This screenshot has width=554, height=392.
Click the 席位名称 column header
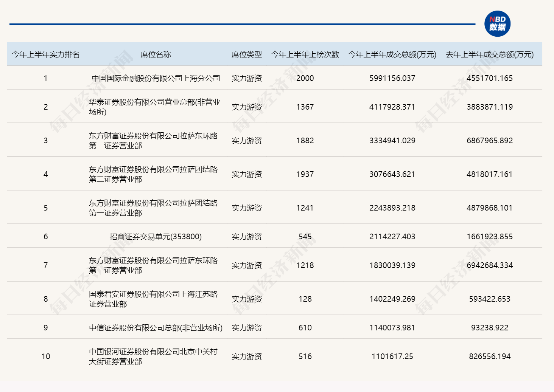tap(156, 54)
